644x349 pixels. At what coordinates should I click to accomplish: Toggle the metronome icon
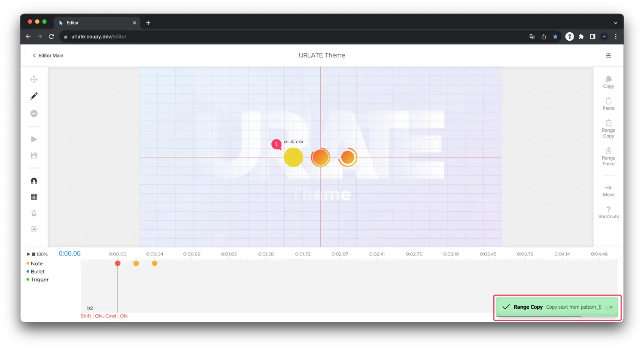pyautogui.click(x=34, y=213)
